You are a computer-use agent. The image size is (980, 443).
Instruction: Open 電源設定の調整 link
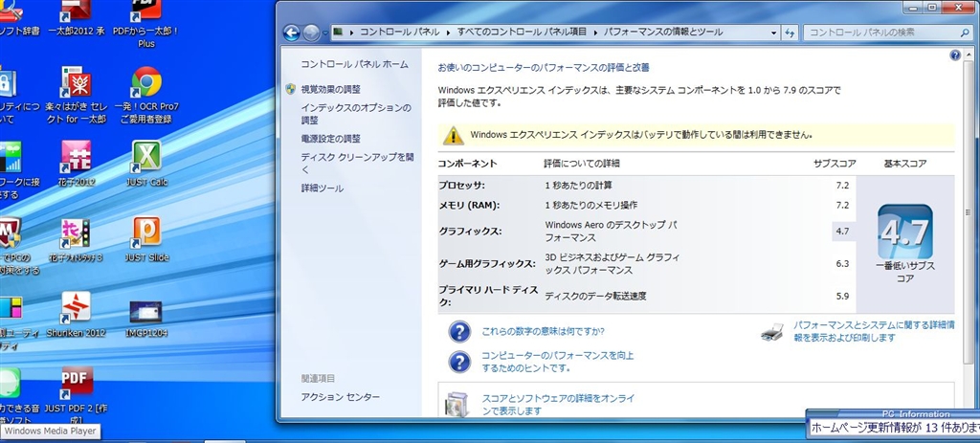[330, 139]
